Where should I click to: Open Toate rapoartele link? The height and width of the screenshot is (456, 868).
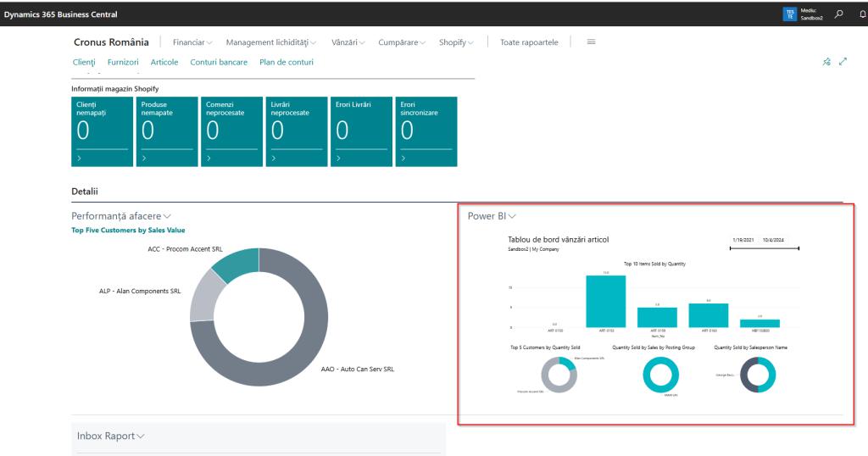(529, 42)
